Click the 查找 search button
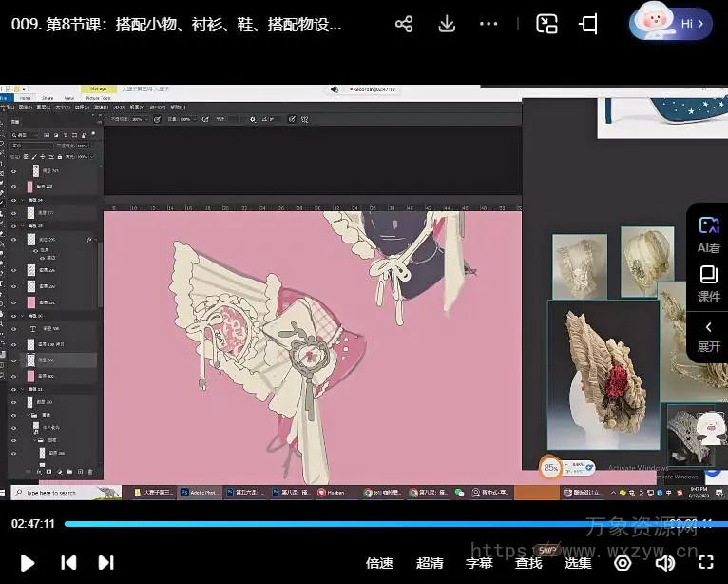This screenshot has width=728, height=584. point(528,562)
